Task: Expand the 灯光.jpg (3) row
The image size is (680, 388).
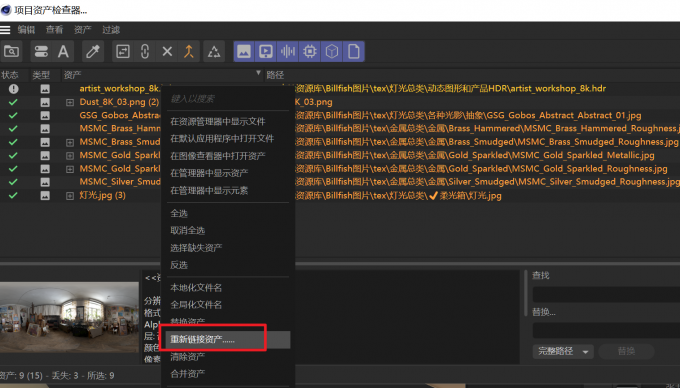Action: pyautogui.click(x=70, y=196)
